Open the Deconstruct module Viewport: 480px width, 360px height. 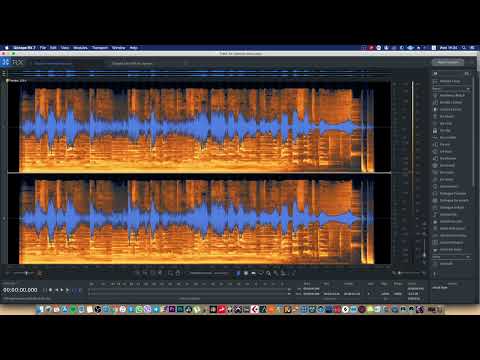452,186
